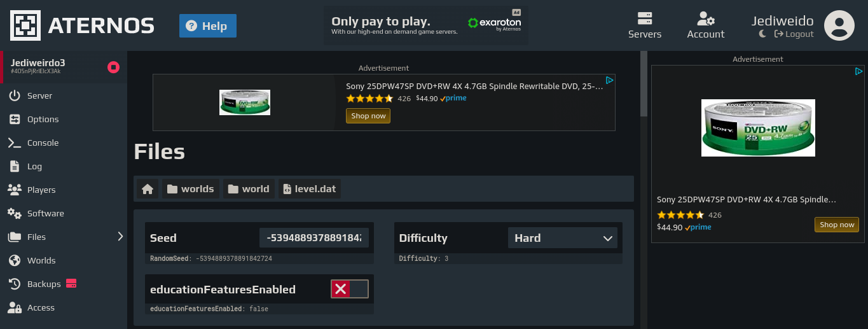Screen dimensions: 868x329
Task: Click the user avatar profile picture
Action: pos(839,25)
